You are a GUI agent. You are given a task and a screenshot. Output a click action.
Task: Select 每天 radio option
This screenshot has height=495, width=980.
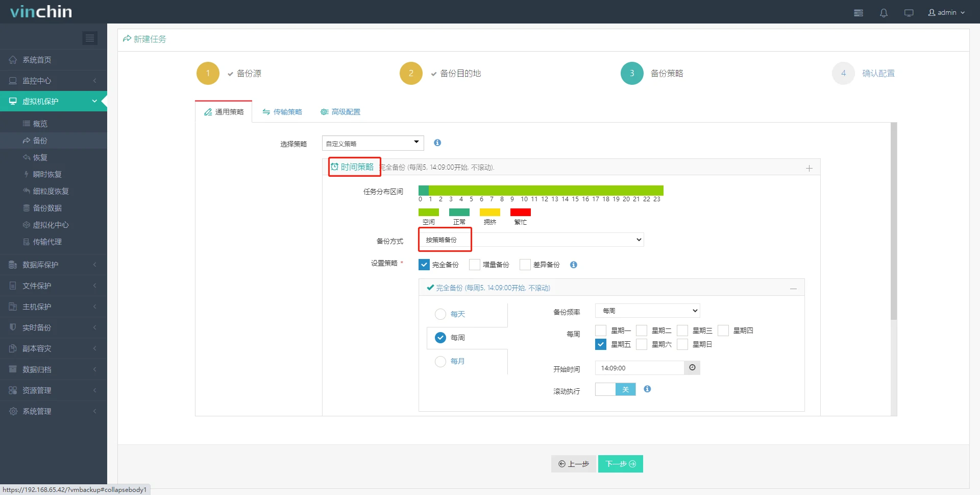[x=440, y=314]
